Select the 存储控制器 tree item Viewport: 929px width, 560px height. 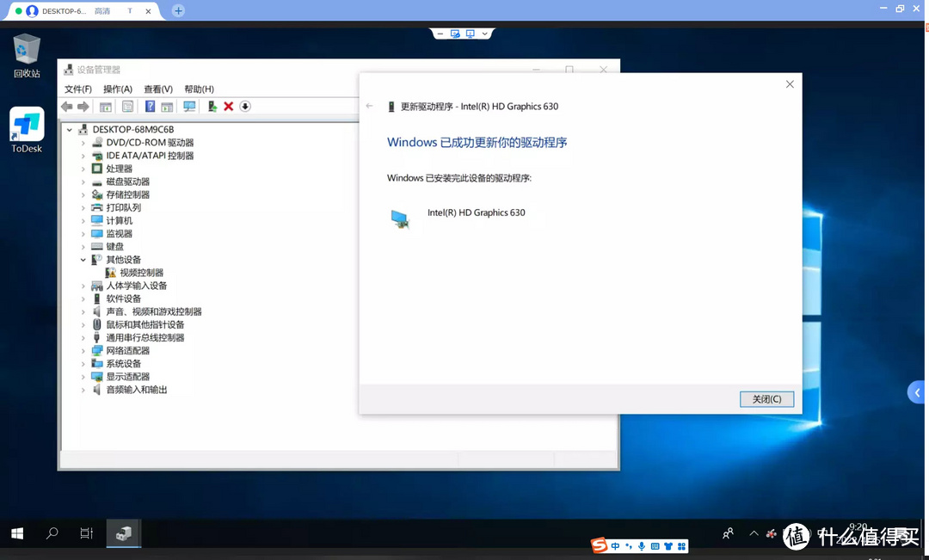click(128, 195)
